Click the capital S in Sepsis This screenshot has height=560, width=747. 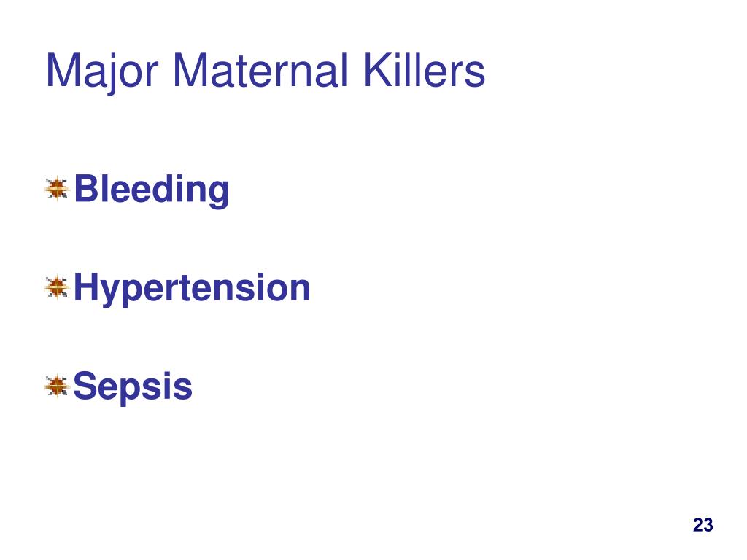(85, 385)
